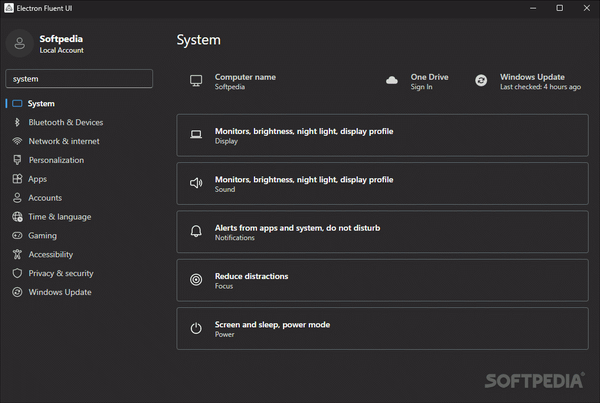Minimize the Electron Fluent UI window
600x403 pixels.
point(533,8)
